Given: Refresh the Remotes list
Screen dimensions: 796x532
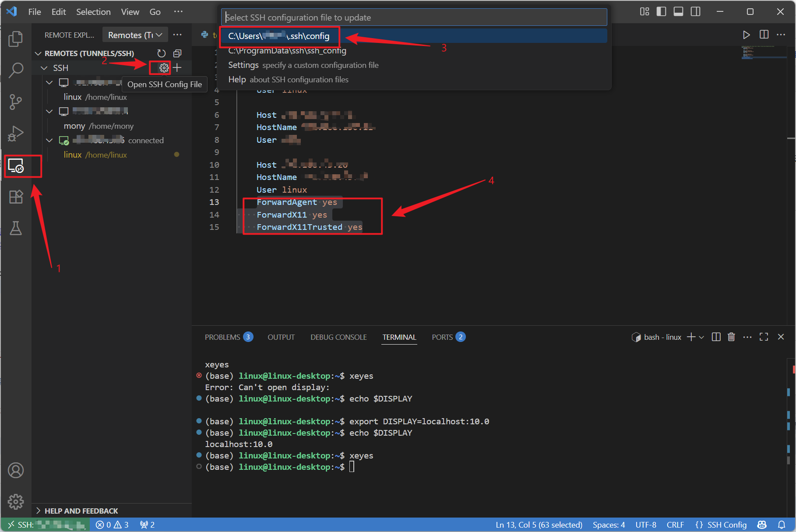Looking at the screenshot, I should point(162,53).
